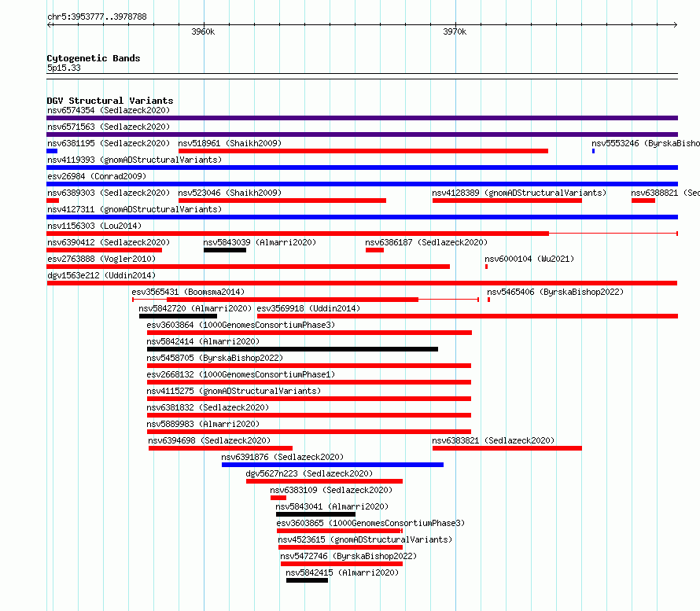Click the esv3569918 (Uddin2014) label
Viewport: 700px width, 611px height.
tap(308, 308)
